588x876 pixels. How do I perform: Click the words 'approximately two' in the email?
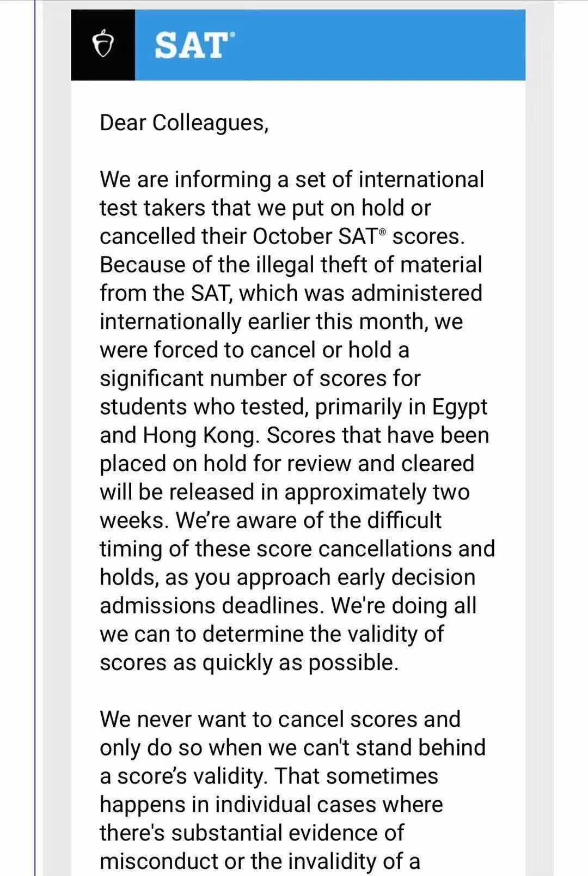tap(377, 493)
